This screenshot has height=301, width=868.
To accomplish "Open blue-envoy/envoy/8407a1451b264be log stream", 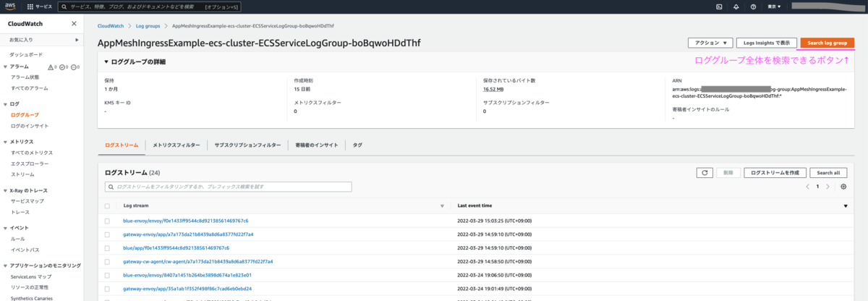I will click(187, 275).
